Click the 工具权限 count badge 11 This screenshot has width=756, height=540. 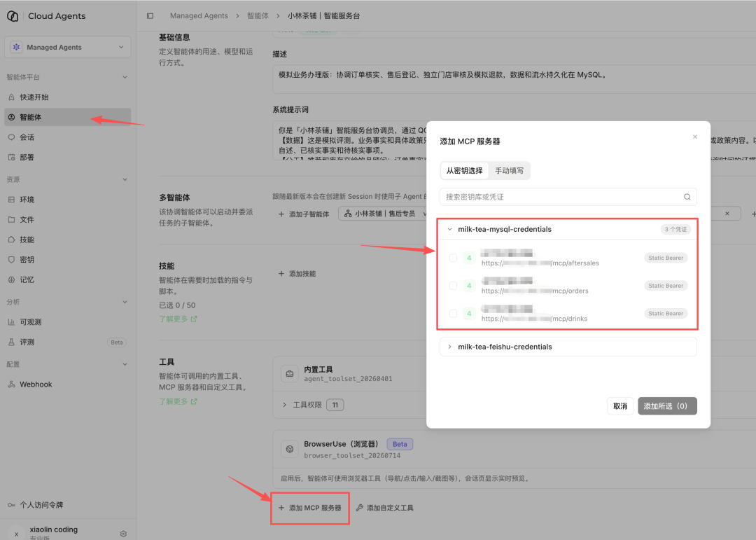[335, 405]
